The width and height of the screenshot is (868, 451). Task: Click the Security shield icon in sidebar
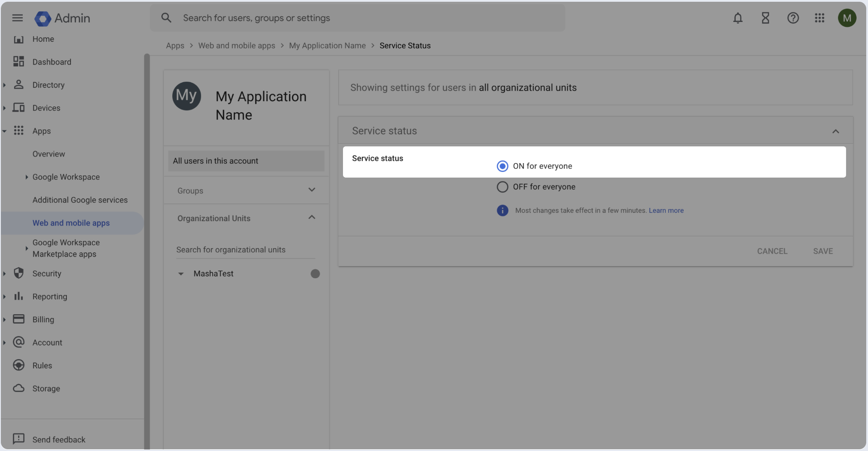tap(18, 273)
